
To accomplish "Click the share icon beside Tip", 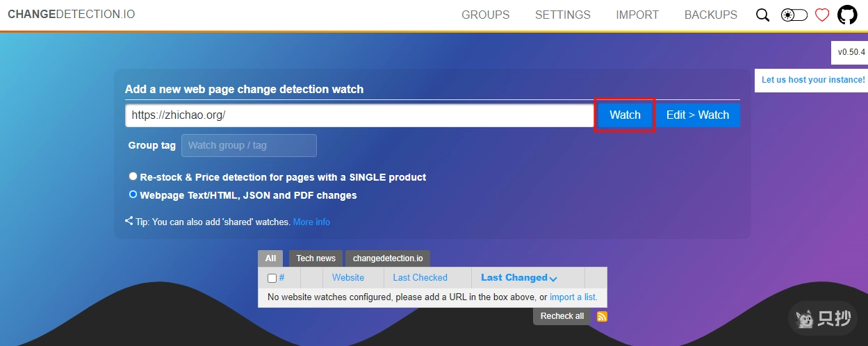I will [x=129, y=221].
